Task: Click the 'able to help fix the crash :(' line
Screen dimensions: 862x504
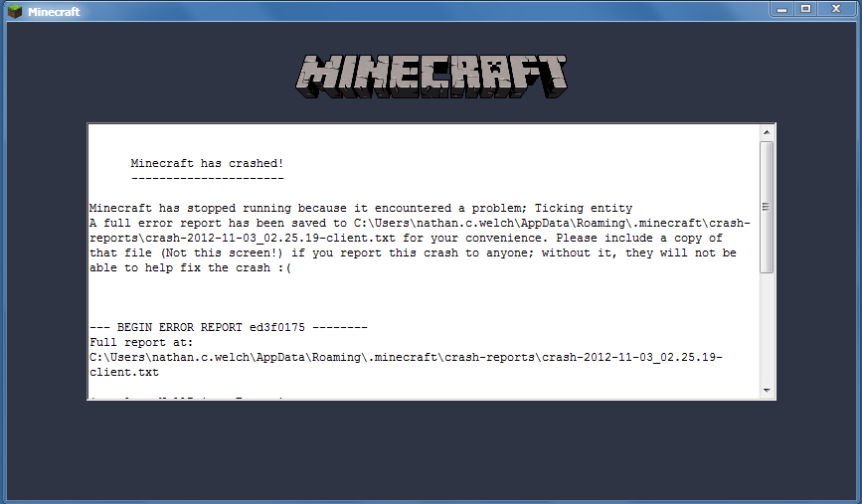Action: click(x=190, y=267)
